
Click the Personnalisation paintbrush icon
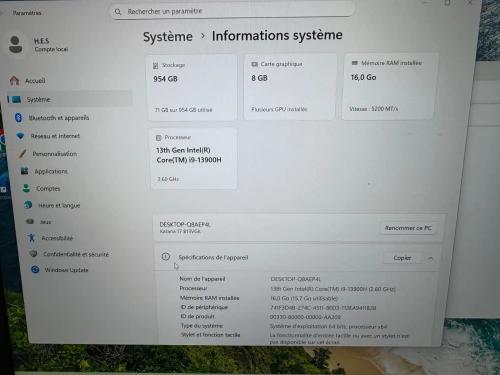(x=22, y=153)
